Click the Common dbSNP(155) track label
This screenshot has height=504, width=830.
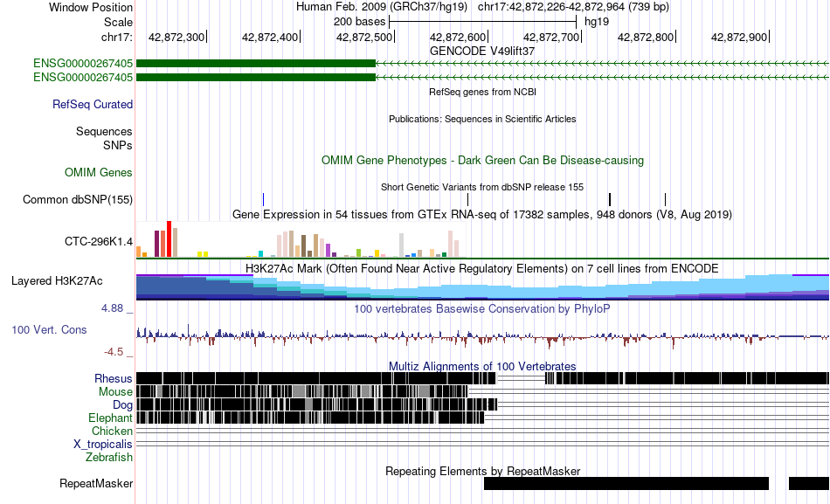78,199
